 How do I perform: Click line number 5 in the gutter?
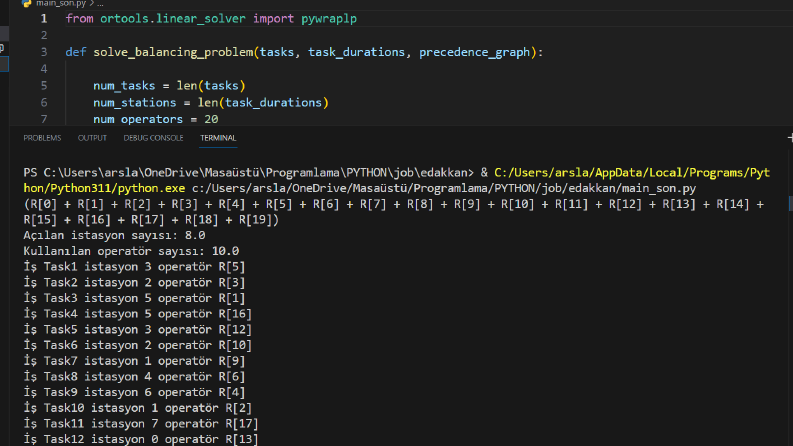pos(44,85)
